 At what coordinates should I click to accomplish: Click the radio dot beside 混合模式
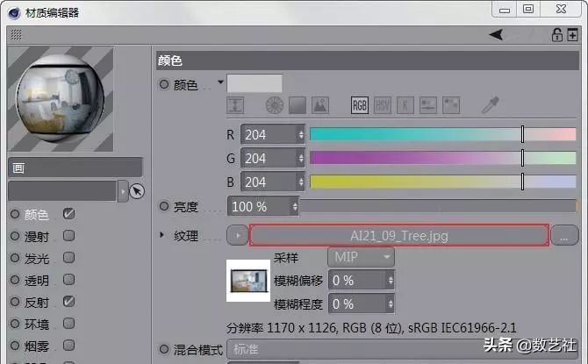pos(164,349)
